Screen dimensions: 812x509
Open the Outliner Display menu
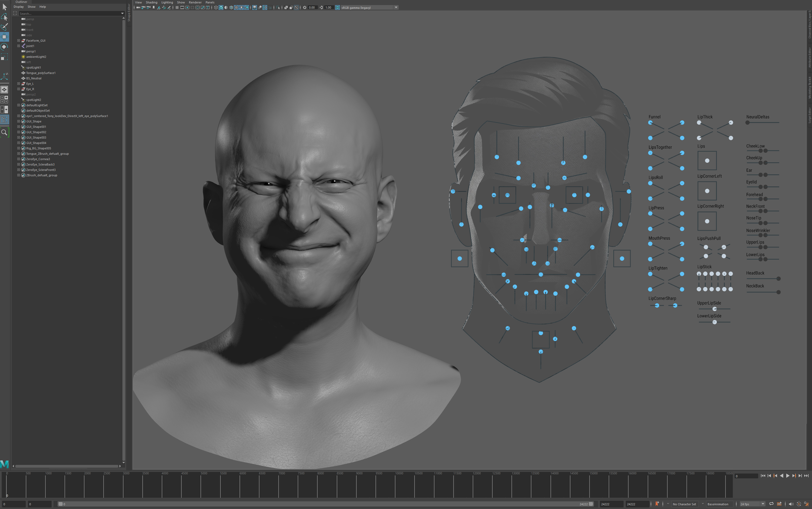pos(19,7)
